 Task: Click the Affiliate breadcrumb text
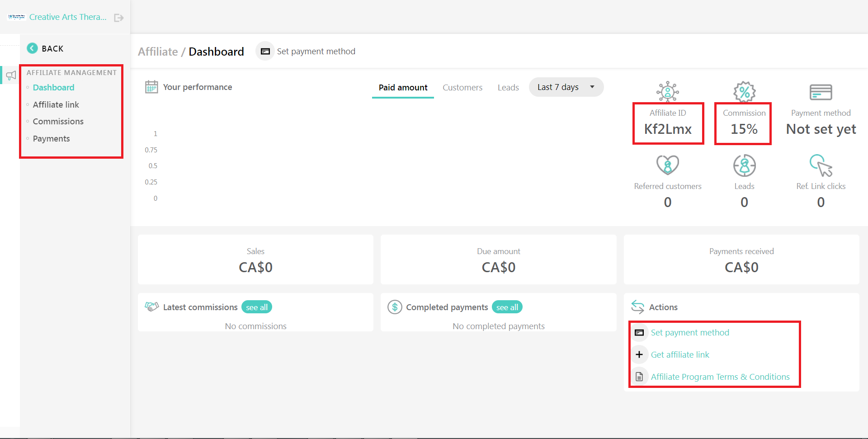point(158,52)
